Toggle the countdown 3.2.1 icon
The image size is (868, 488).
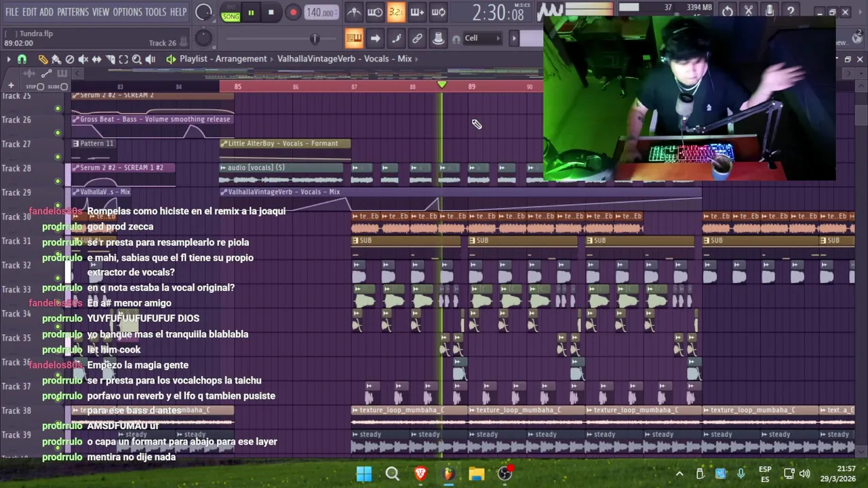point(396,12)
